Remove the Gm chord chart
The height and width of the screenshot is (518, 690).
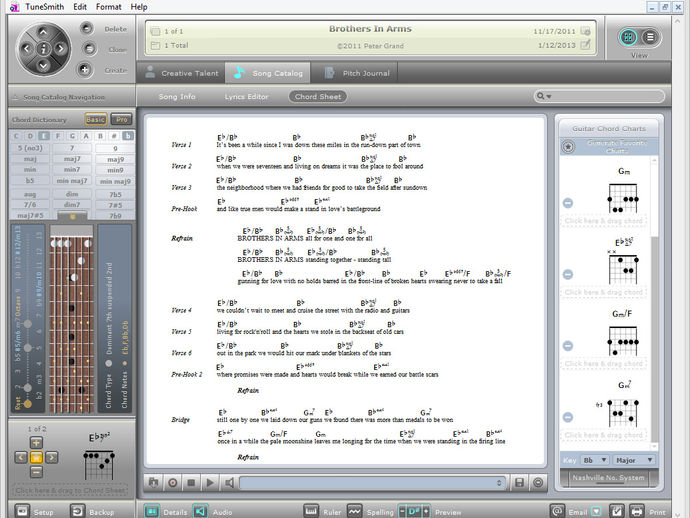point(568,203)
